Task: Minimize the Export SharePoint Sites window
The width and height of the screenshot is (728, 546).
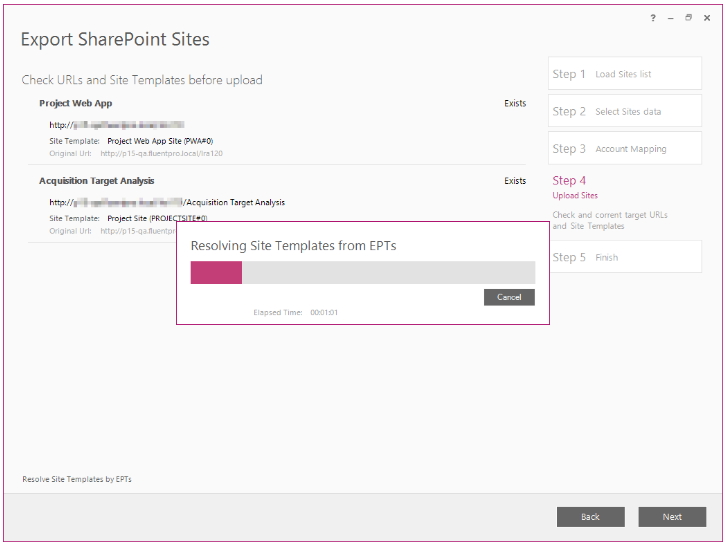Action: (x=670, y=18)
